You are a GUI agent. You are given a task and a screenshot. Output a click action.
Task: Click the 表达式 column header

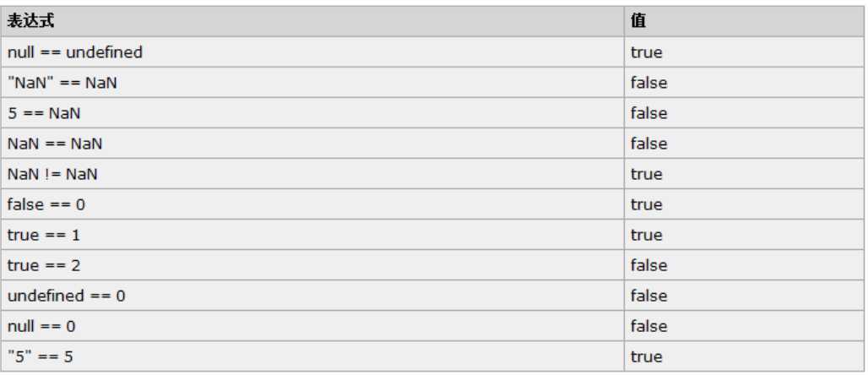[x=312, y=22]
